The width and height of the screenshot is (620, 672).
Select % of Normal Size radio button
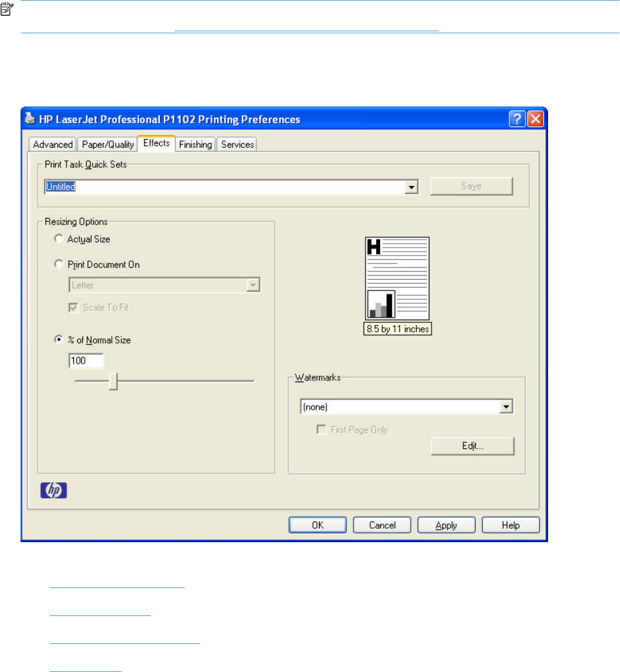(59, 340)
